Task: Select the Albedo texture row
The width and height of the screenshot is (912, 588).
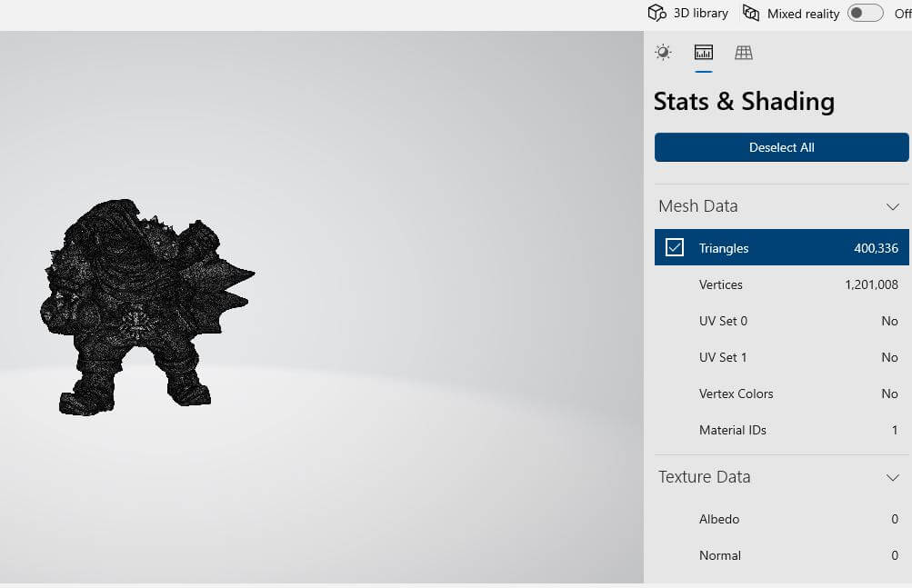Action: point(781,519)
